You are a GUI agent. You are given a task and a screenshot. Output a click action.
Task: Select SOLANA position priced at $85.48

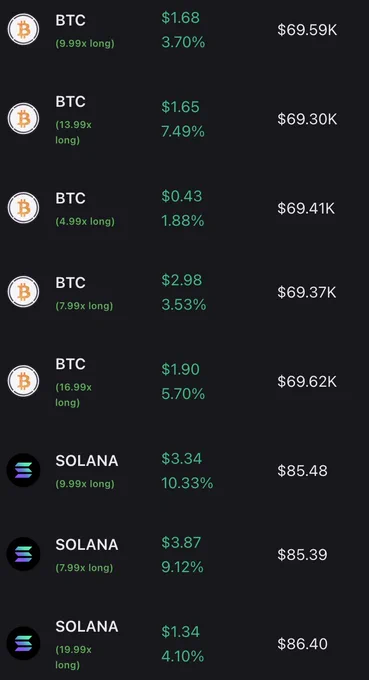click(184, 470)
